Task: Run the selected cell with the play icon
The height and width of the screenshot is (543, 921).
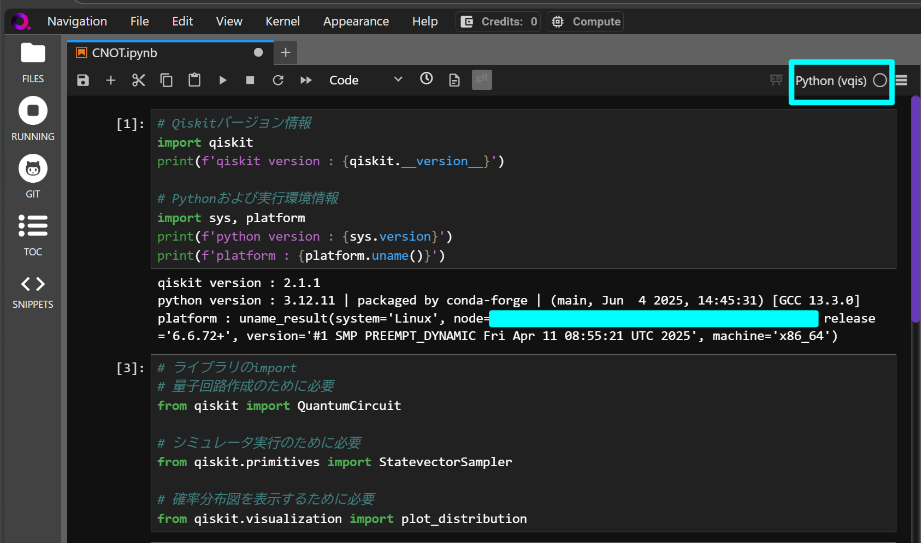Action: [x=223, y=80]
